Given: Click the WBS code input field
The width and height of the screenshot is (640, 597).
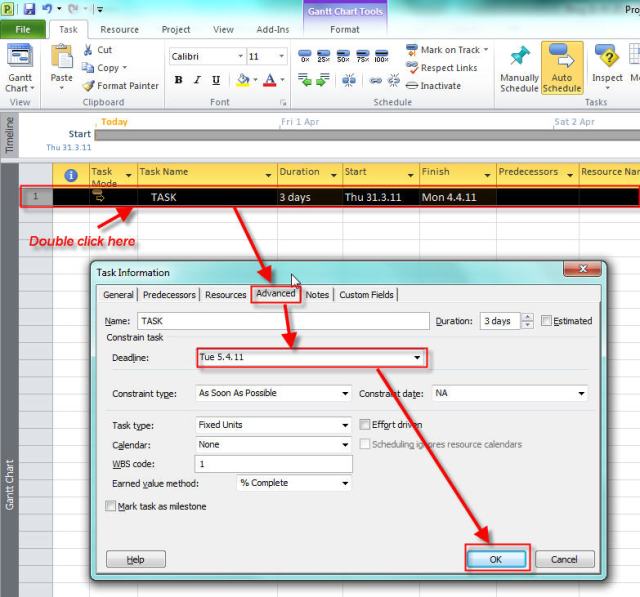Looking at the screenshot, I should click(x=273, y=465).
